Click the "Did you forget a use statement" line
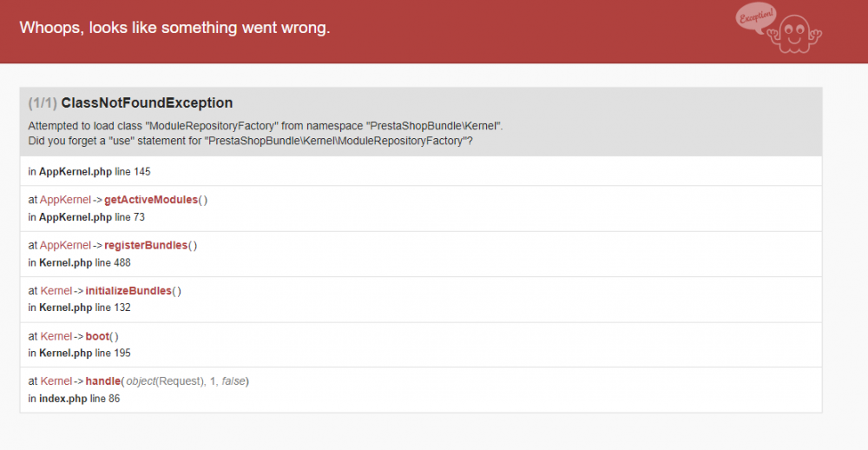Viewport: 868px width, 450px height. (x=250, y=140)
